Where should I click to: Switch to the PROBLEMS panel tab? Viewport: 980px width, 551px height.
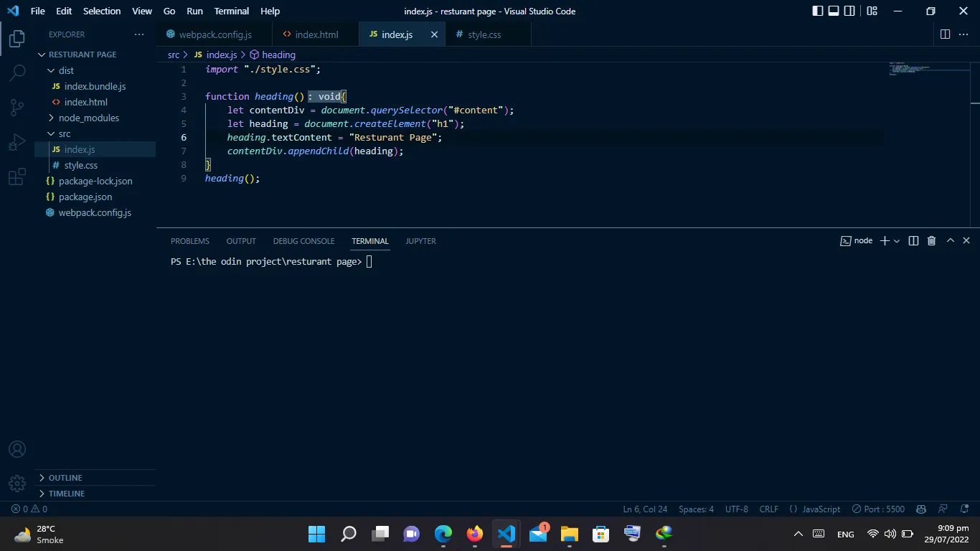(190, 241)
